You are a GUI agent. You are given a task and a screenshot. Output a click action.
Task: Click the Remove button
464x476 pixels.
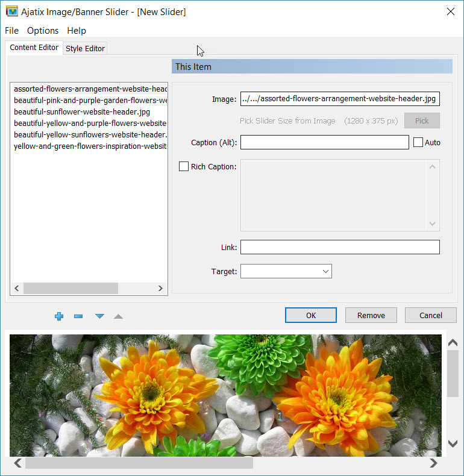[371, 315]
